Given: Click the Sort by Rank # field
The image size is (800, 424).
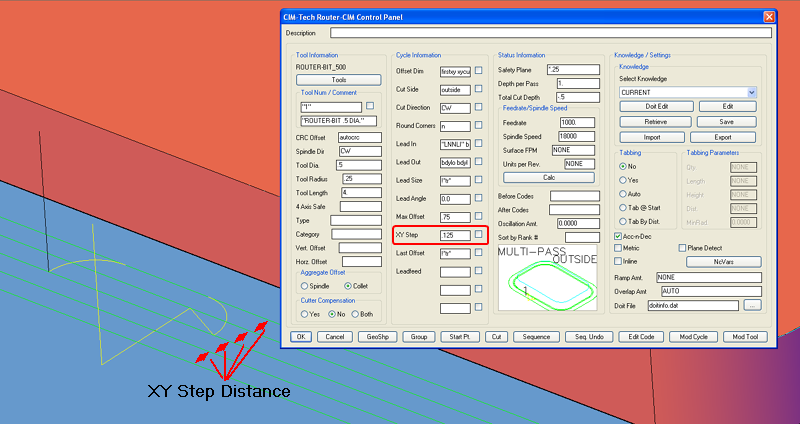Looking at the screenshot, I should (x=582, y=237).
